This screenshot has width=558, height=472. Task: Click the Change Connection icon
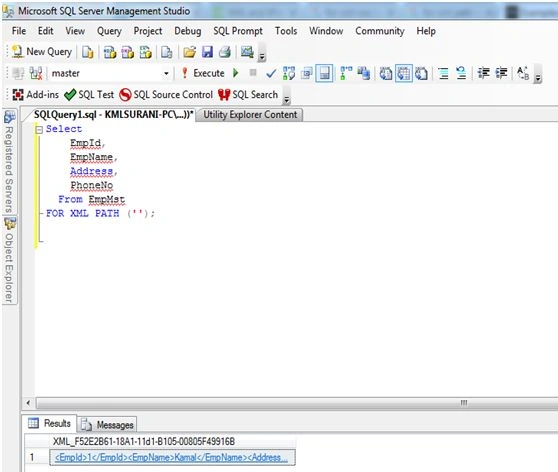click(36, 74)
